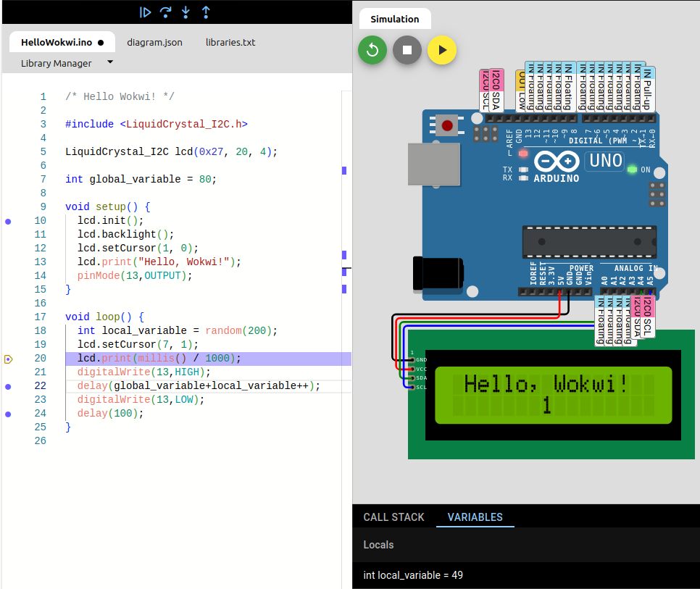Click the Library Manager label
The image size is (700, 589).
click(x=57, y=63)
